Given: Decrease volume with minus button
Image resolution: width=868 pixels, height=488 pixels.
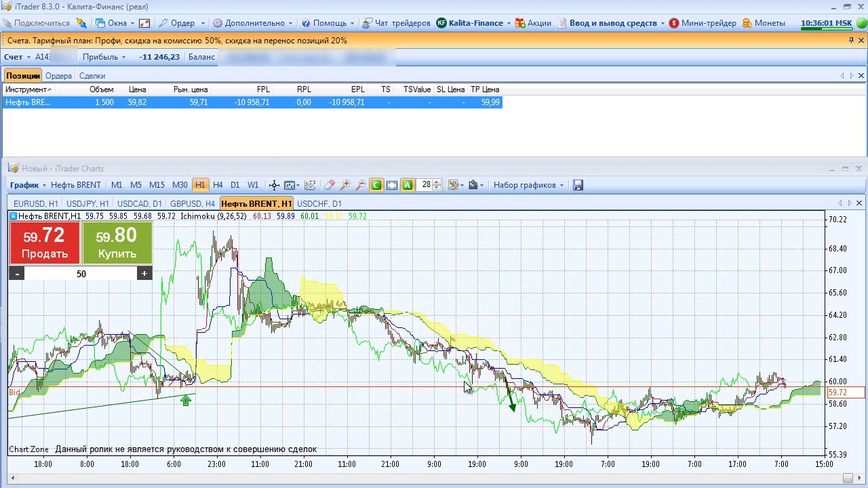Looking at the screenshot, I should [x=17, y=274].
